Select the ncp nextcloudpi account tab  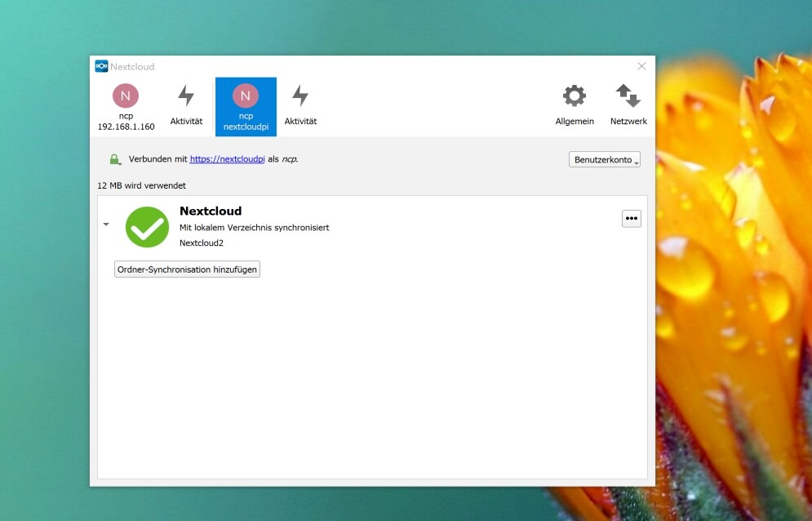tap(246, 107)
